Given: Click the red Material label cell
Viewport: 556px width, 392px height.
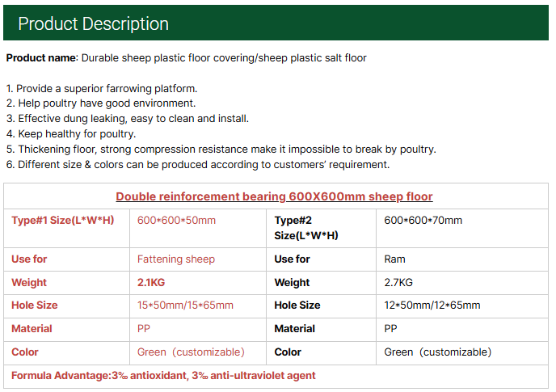Looking at the screenshot, I should 32,329.
